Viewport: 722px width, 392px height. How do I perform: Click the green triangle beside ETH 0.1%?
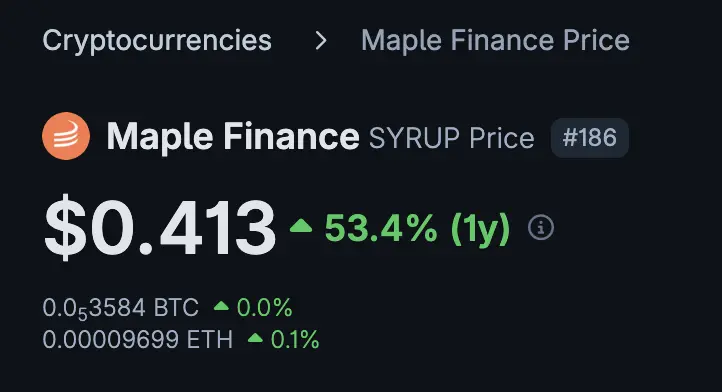point(255,339)
